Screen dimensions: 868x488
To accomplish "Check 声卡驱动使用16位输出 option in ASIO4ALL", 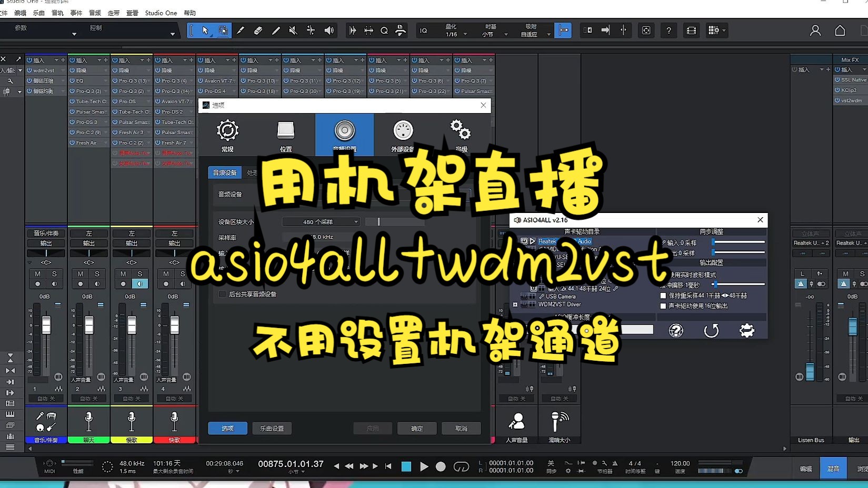I will 663,306.
